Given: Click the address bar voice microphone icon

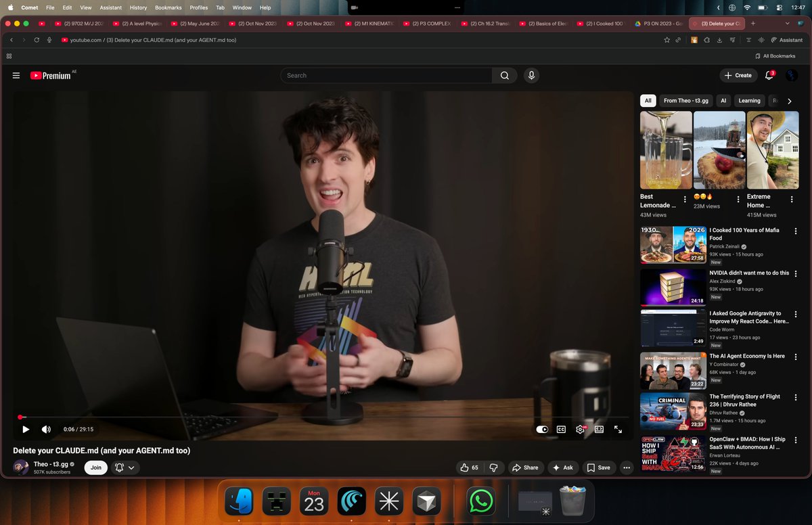Looking at the screenshot, I should (49, 40).
